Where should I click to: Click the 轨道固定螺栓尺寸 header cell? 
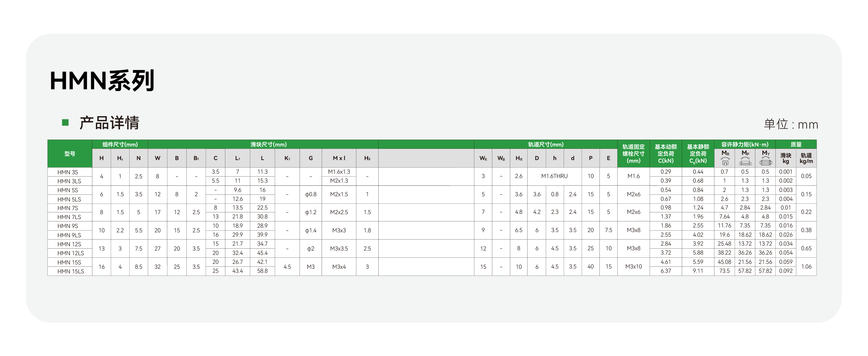point(633,154)
